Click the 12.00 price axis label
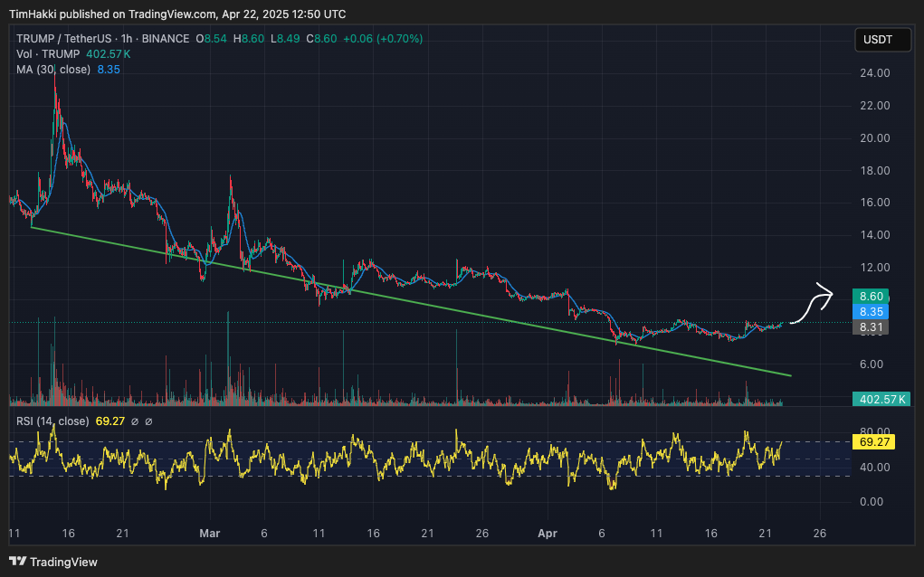 pos(875,267)
